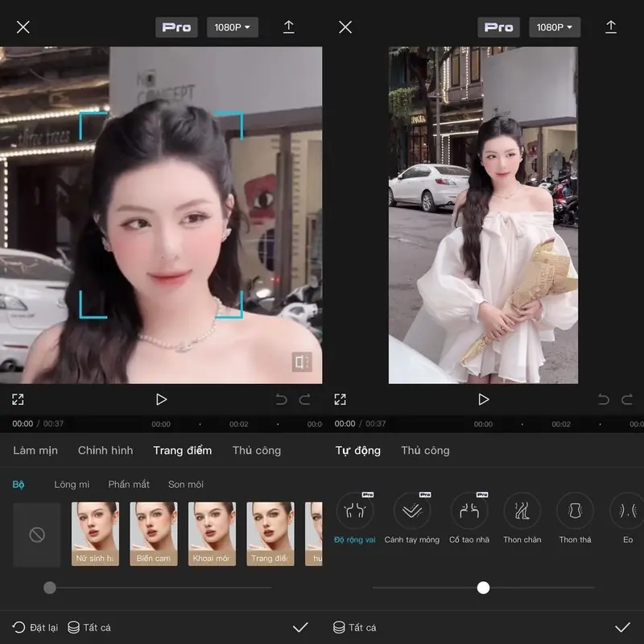Open the Tự động tab
Image resolution: width=644 pixels, height=644 pixels.
[x=359, y=451]
